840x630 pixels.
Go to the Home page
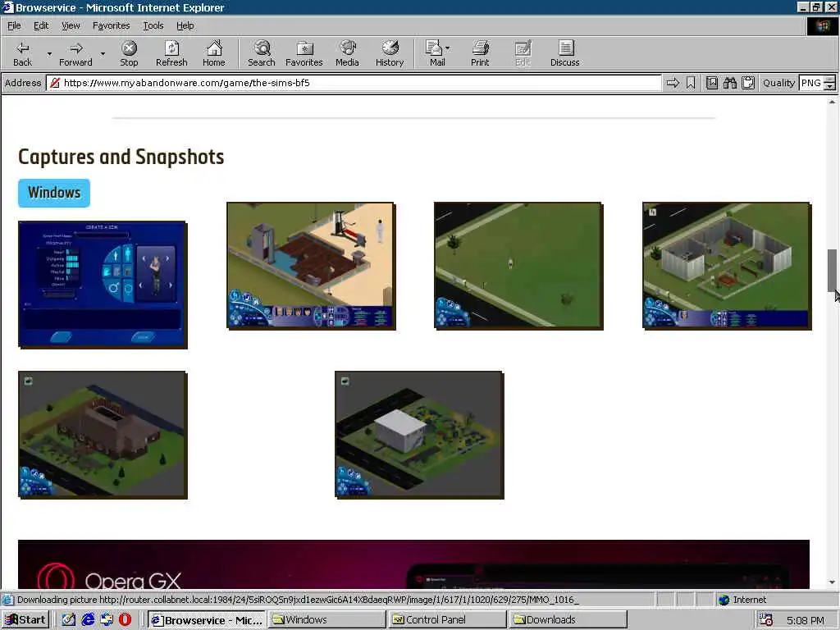214,53
